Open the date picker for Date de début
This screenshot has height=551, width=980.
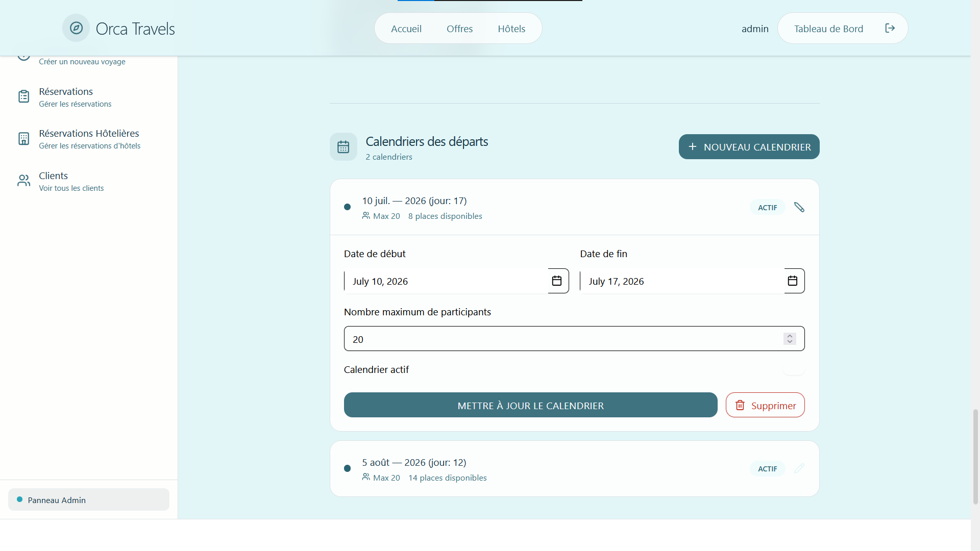pos(557,281)
